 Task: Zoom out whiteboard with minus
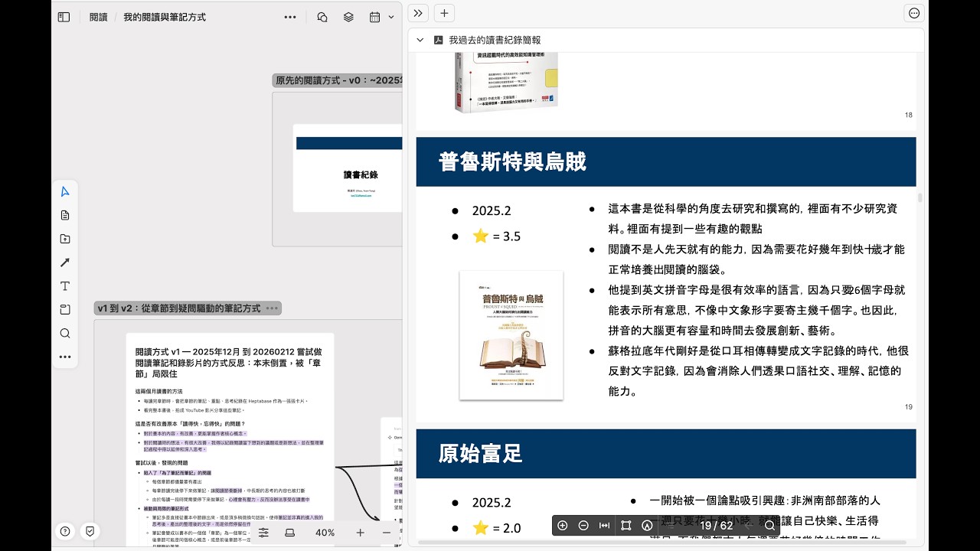pos(387,533)
